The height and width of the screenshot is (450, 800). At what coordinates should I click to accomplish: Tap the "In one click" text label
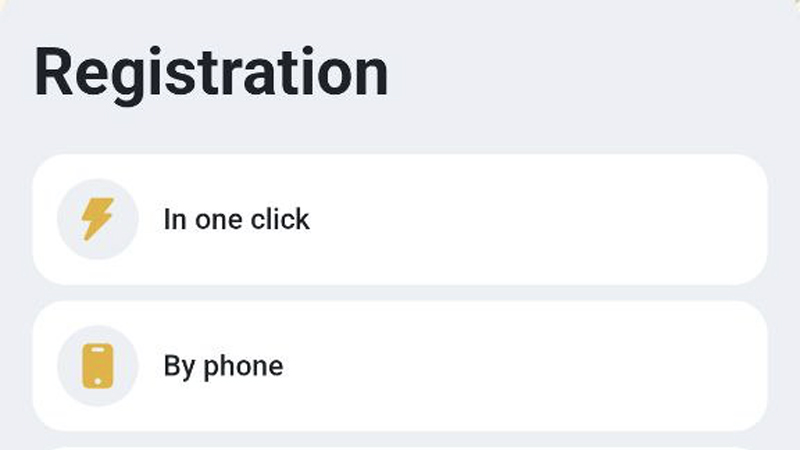(236, 219)
